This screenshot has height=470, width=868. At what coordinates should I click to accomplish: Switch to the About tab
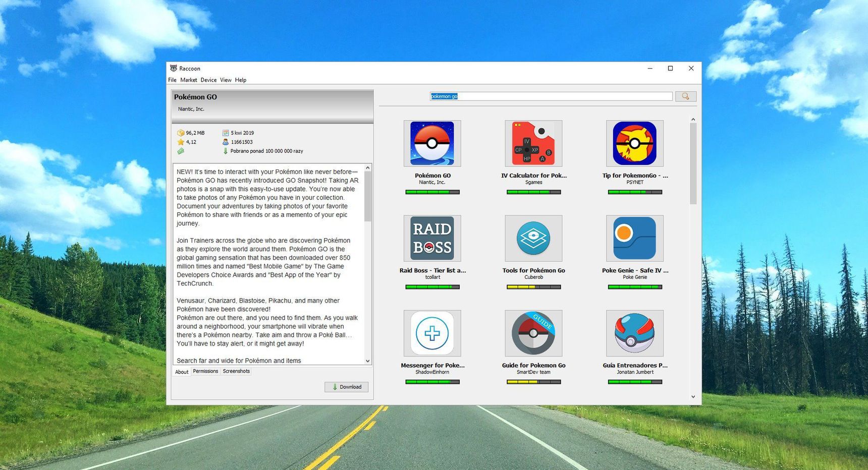click(182, 372)
